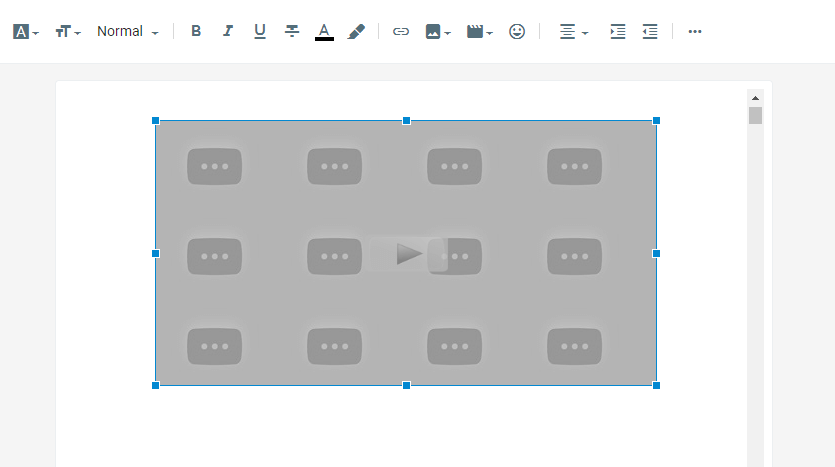The image size is (835, 467).
Task: Decrease paragraph indent
Action: pos(650,31)
